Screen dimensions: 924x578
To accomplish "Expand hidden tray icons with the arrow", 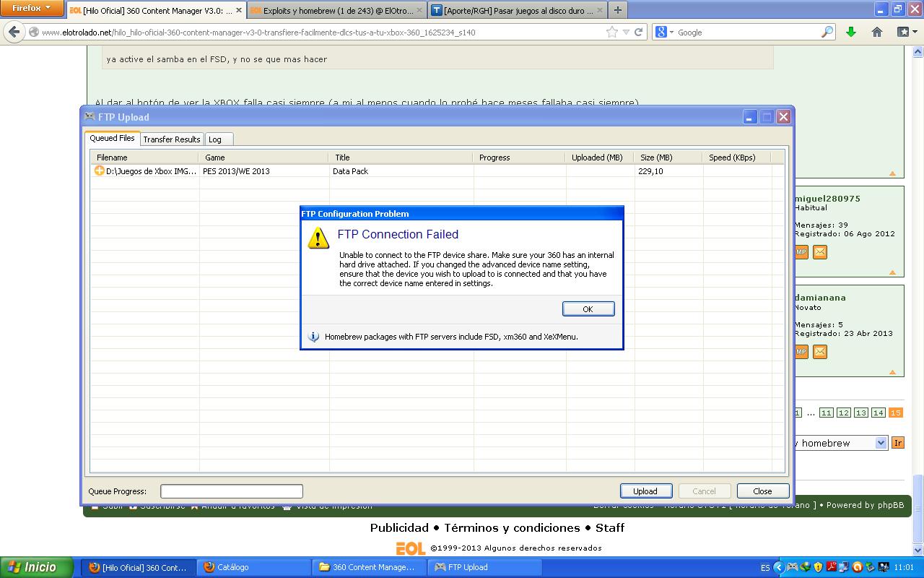I will pyautogui.click(x=778, y=567).
